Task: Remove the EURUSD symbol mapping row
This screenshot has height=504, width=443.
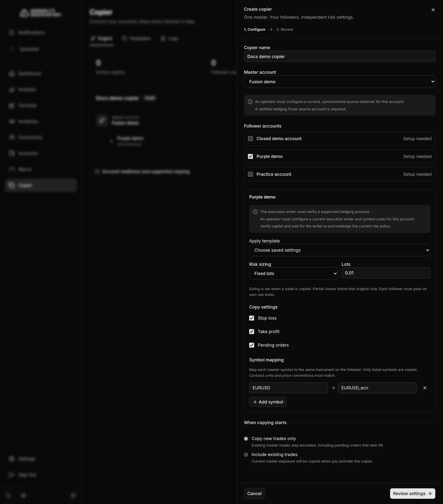Action: [x=425, y=388]
